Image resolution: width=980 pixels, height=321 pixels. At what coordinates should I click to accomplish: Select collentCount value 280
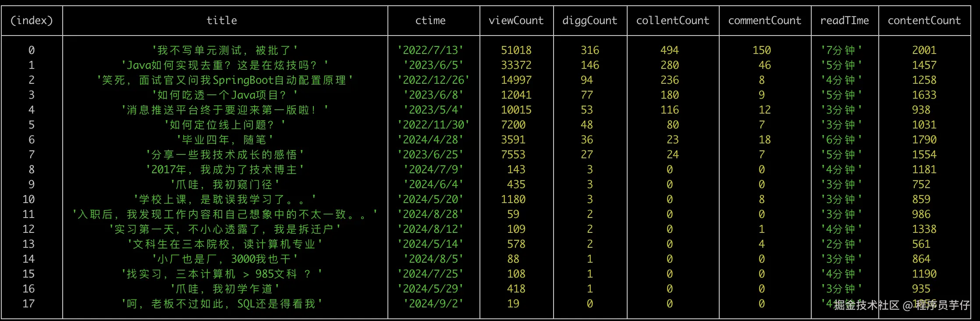point(670,65)
